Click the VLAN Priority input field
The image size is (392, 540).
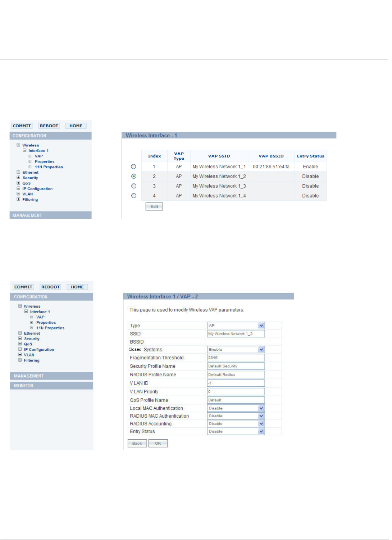point(236,391)
